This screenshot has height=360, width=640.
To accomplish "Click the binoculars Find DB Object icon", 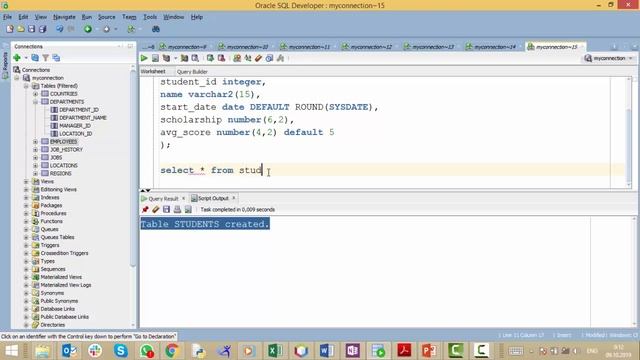I will (156, 29).
